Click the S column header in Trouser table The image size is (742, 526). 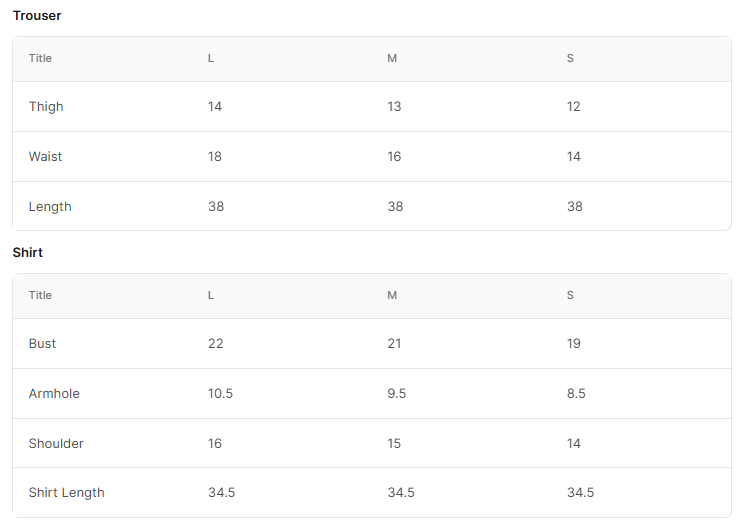570,58
